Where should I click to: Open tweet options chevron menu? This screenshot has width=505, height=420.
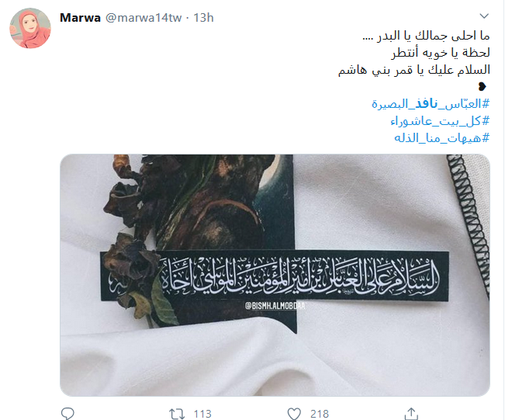pos(484,16)
